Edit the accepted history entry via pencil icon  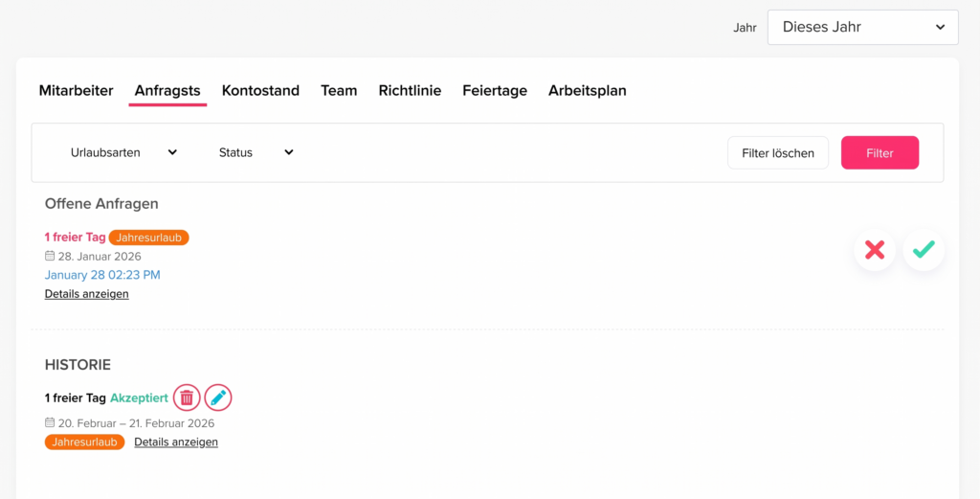click(218, 397)
